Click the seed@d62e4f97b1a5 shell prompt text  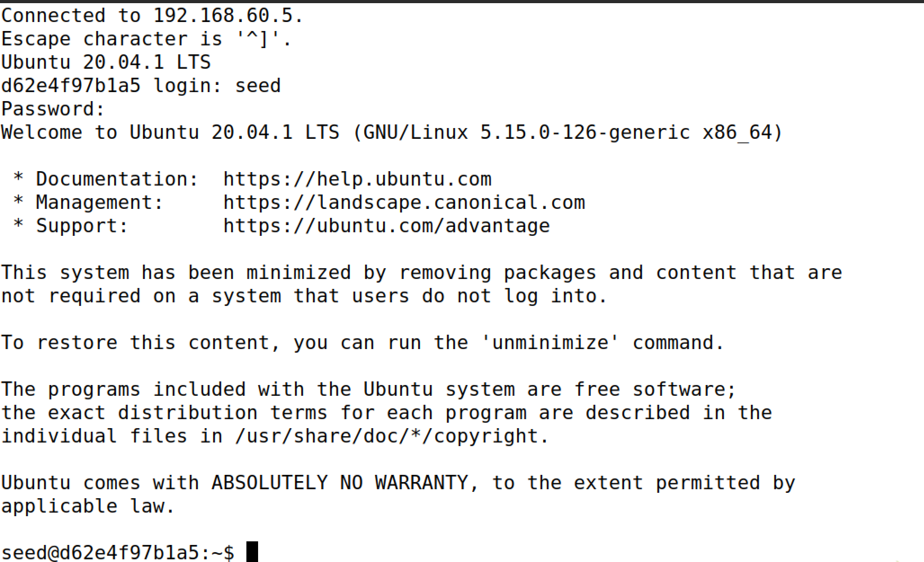(118, 553)
